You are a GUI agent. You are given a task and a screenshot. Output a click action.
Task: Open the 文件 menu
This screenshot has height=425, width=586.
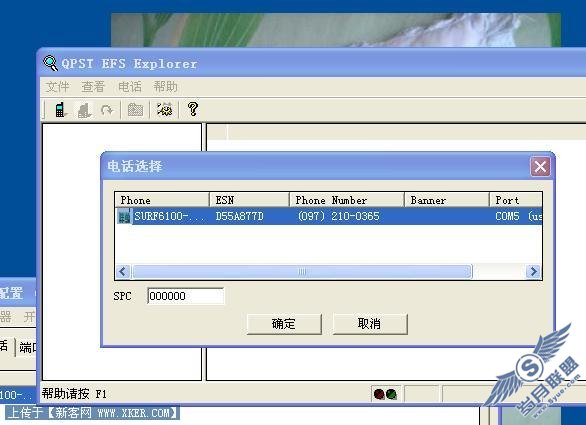click(57, 87)
